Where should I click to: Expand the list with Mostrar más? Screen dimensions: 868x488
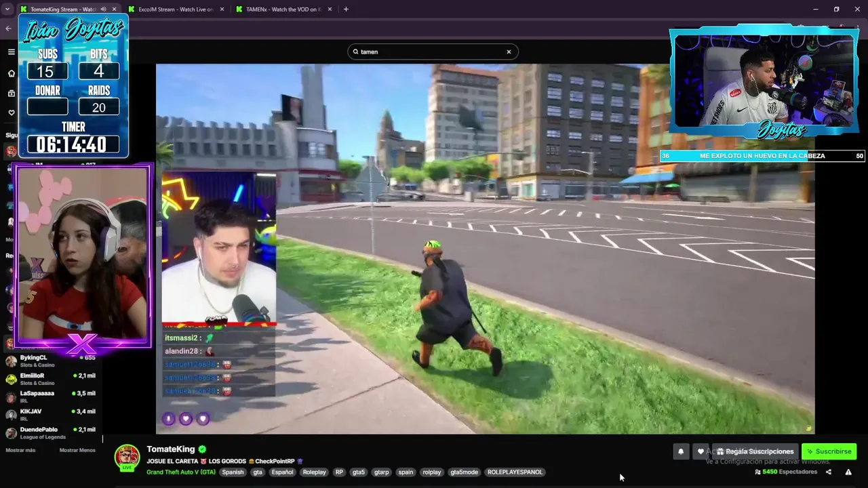tap(20, 450)
